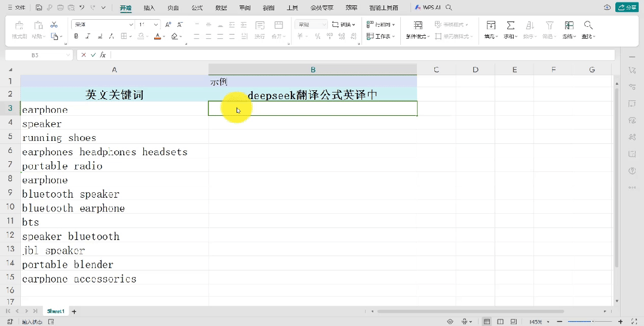Click the fx insert function icon
Screen dimensions: 644x326
[103, 54]
